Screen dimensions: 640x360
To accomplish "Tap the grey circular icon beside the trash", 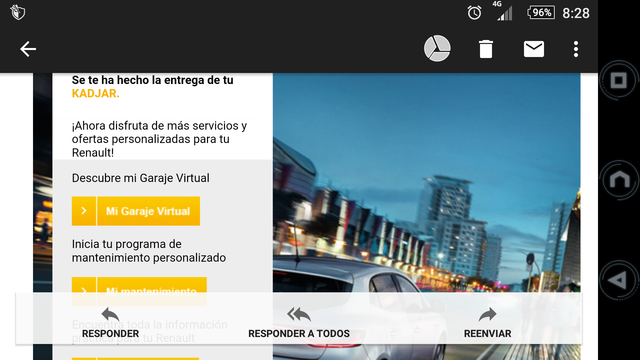I will click(437, 49).
